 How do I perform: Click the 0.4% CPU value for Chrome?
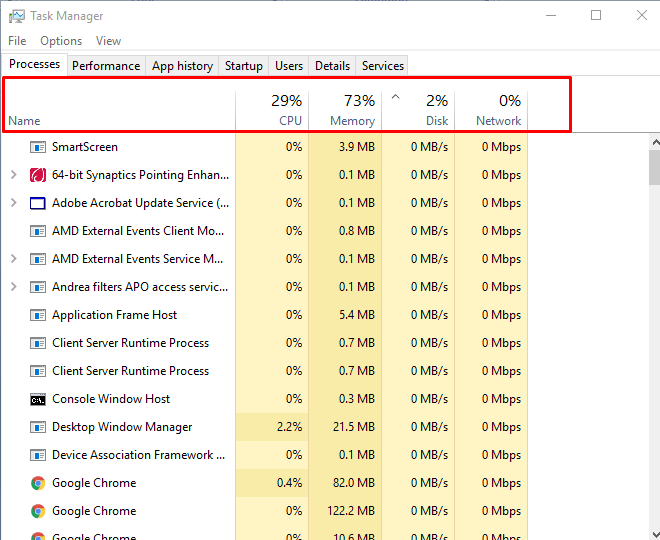pyautogui.click(x=290, y=483)
